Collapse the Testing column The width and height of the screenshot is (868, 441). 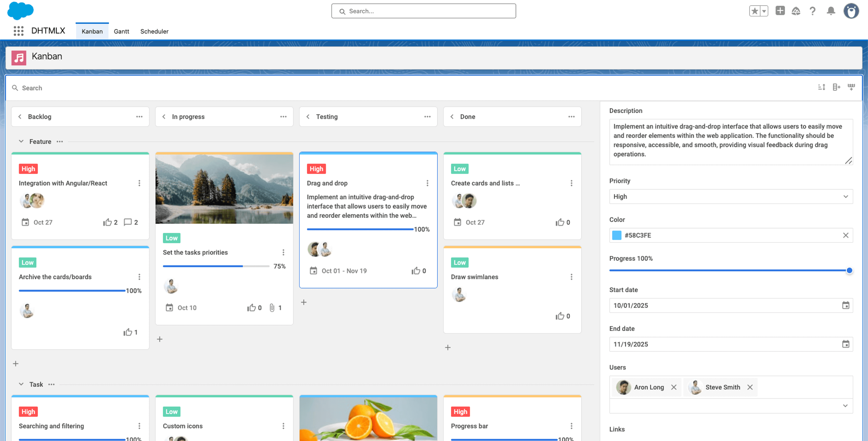tap(308, 117)
